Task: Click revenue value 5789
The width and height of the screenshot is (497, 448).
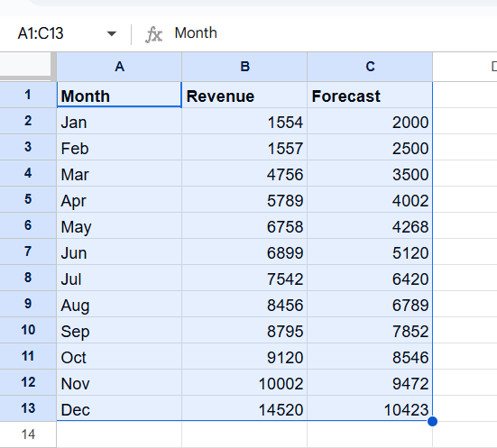Action: (x=244, y=199)
